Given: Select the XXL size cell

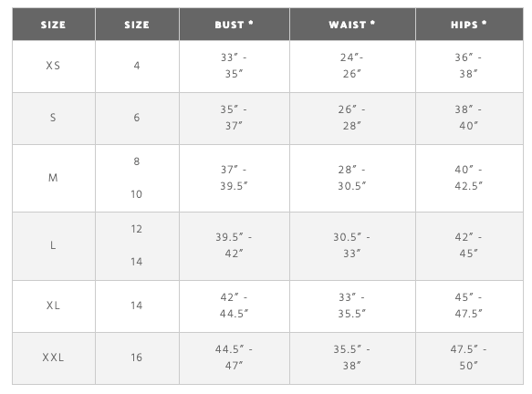Looking at the screenshot, I should point(54,358).
